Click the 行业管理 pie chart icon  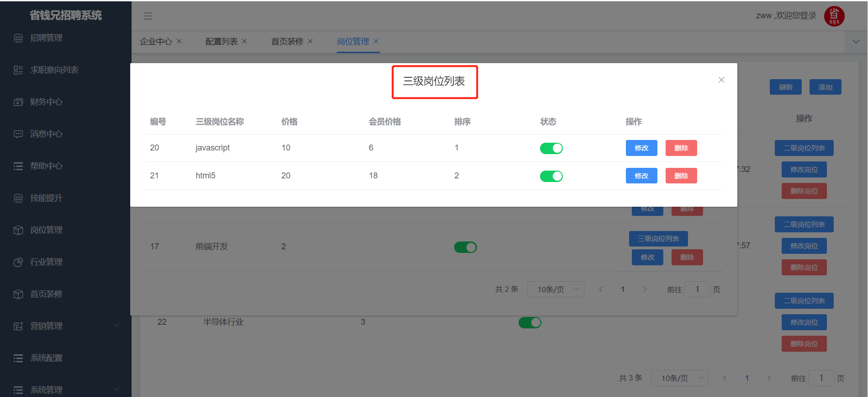coord(18,262)
